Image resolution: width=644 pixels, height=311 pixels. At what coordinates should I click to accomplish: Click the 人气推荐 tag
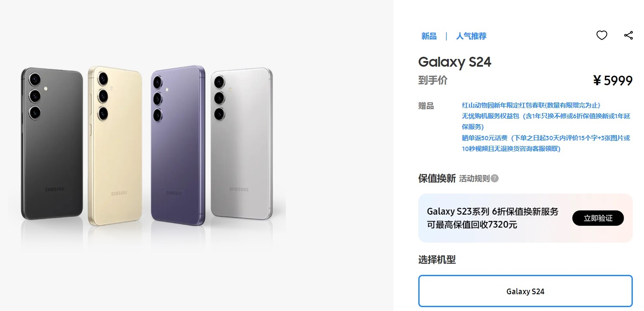pyautogui.click(x=471, y=36)
